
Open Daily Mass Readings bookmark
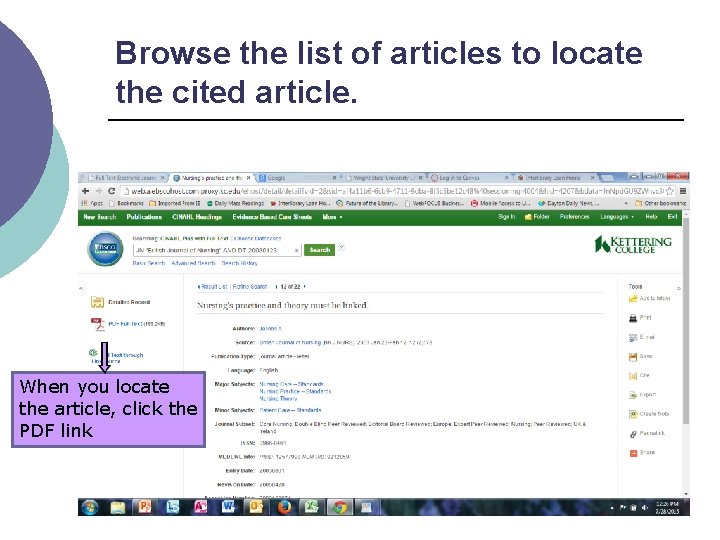(x=235, y=203)
